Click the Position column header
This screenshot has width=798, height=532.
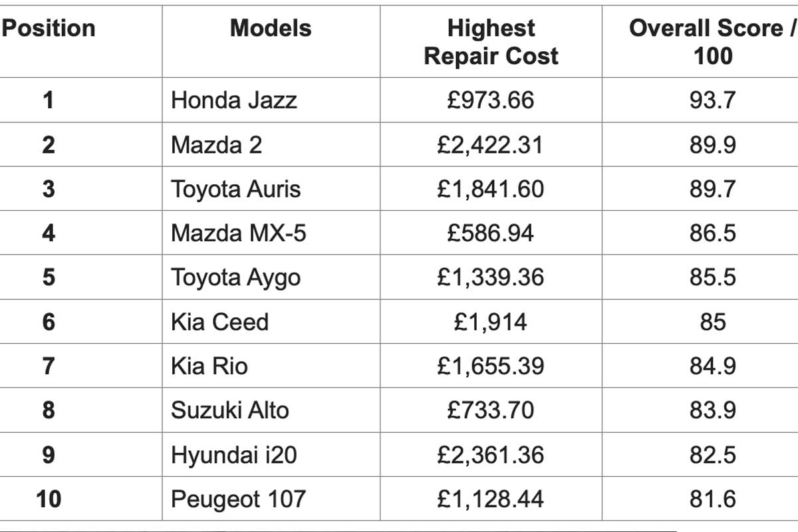point(48,29)
